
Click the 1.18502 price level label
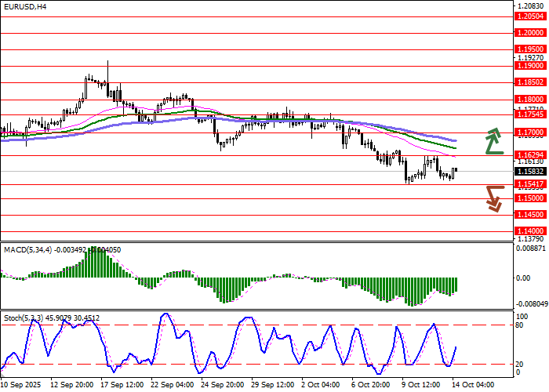point(530,82)
